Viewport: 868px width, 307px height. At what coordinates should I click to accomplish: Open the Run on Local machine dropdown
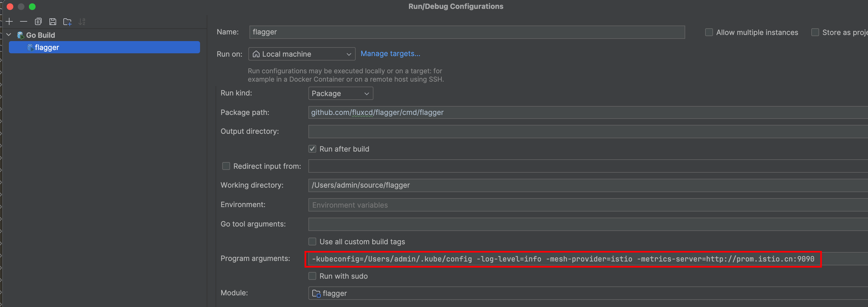(x=301, y=54)
